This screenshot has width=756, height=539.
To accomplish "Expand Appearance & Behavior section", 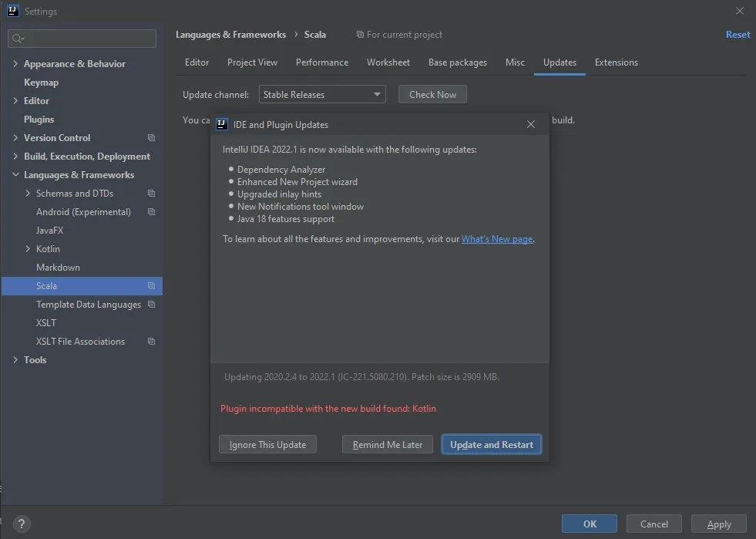I will [15, 64].
